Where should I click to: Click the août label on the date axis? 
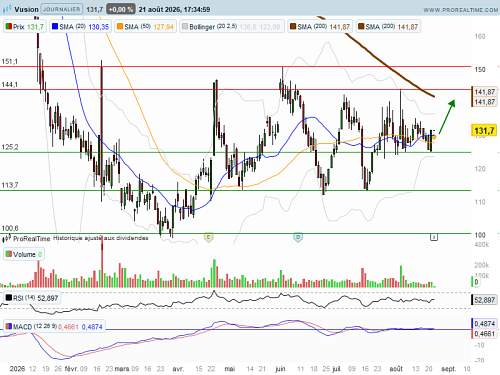396,369
